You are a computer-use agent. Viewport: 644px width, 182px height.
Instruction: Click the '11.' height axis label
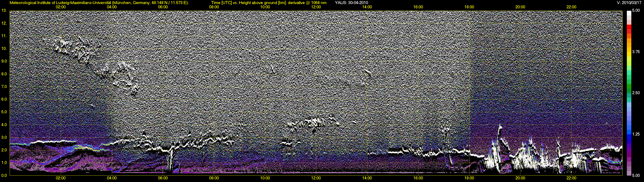[4, 36]
